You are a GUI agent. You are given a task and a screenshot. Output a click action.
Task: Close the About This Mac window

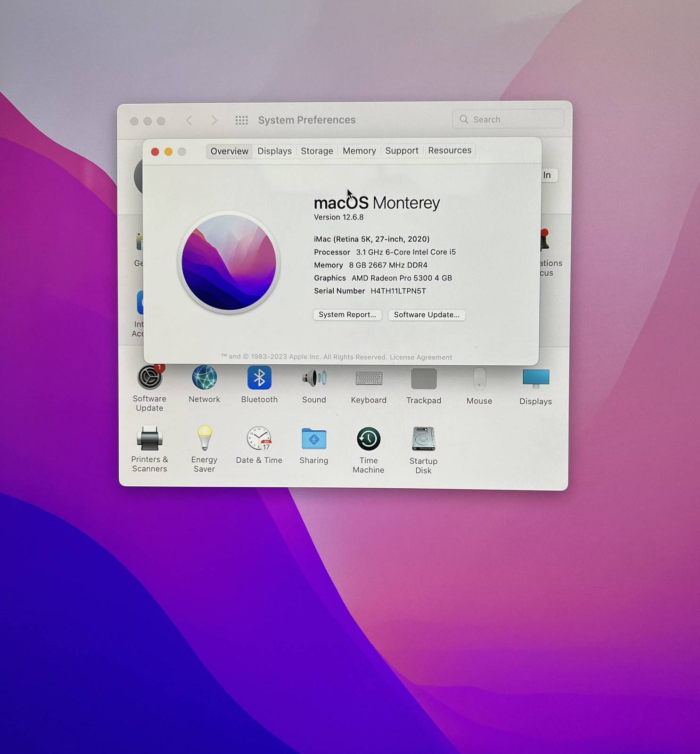[155, 152]
